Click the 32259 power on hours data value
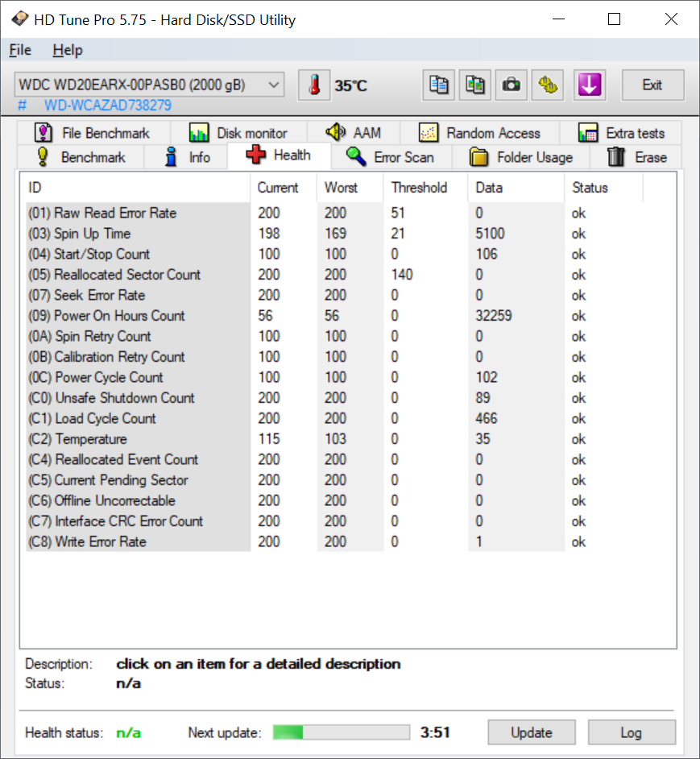The height and width of the screenshot is (759, 700). coord(493,316)
